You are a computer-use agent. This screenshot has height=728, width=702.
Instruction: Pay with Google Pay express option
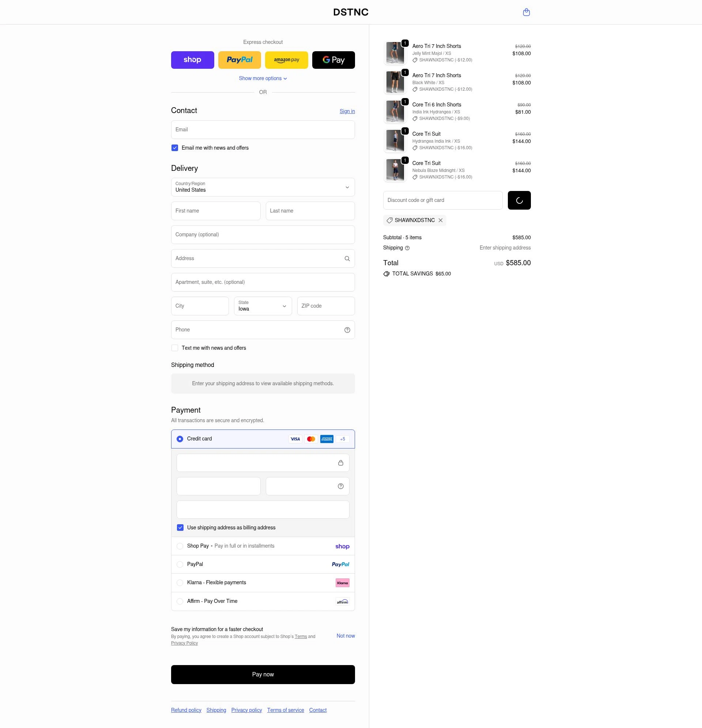pos(333,60)
